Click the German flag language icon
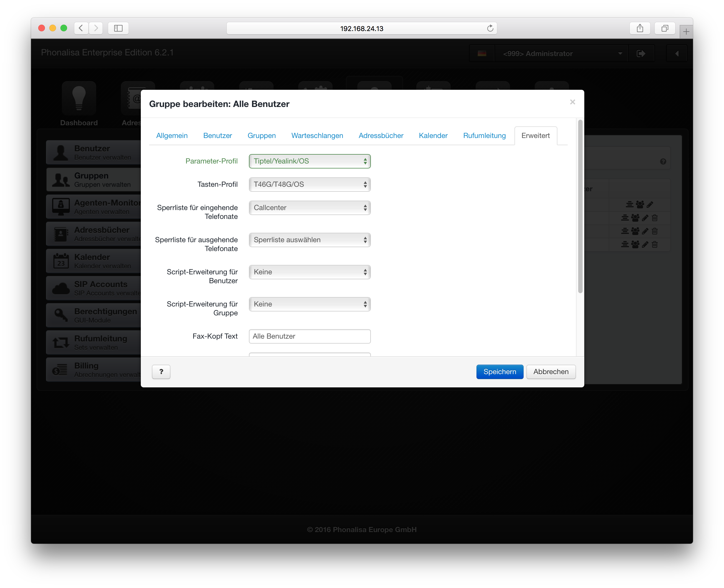This screenshot has width=724, height=588. point(481,53)
